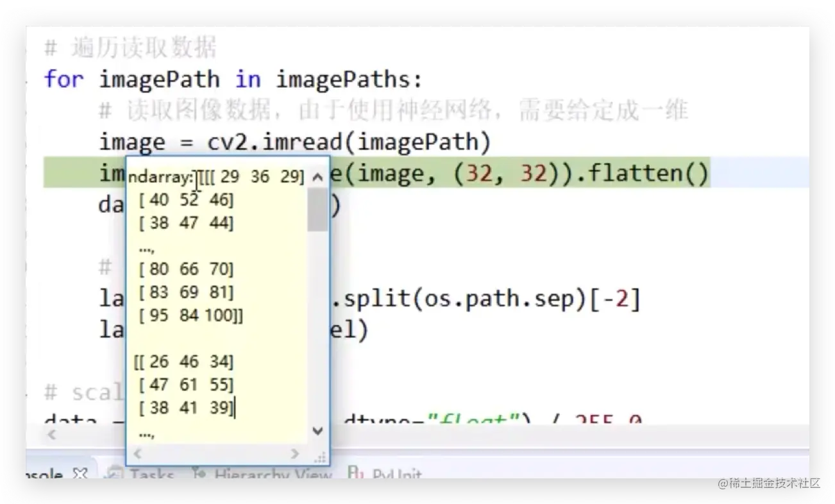835x504 pixels.
Task: Click the ndarray popup scroll-left arrow
Action: pos(137,454)
